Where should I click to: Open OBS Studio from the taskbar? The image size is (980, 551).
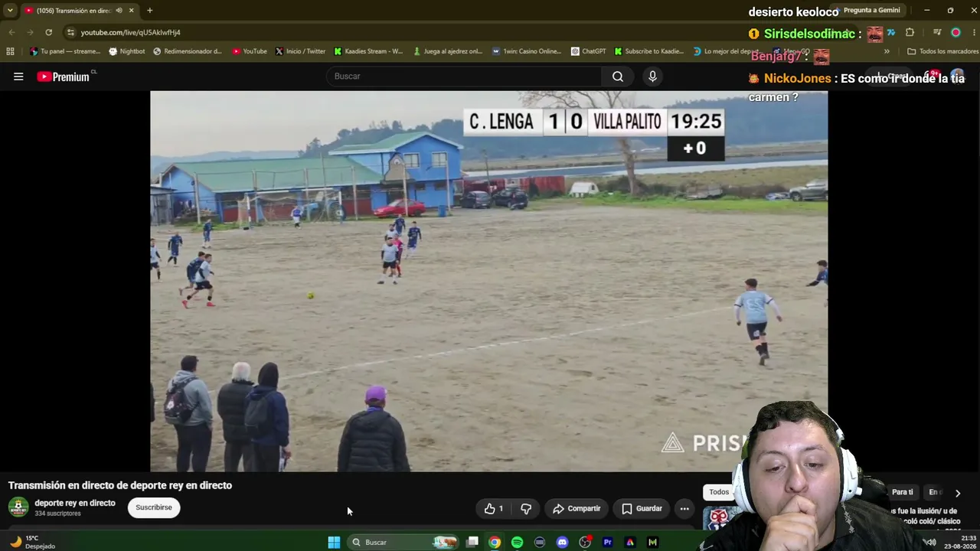coord(585,542)
